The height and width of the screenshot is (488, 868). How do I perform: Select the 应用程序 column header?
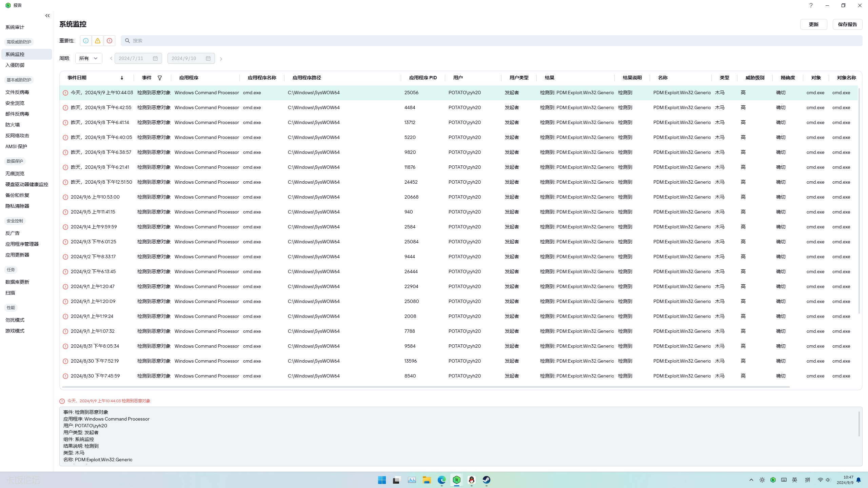coord(189,78)
